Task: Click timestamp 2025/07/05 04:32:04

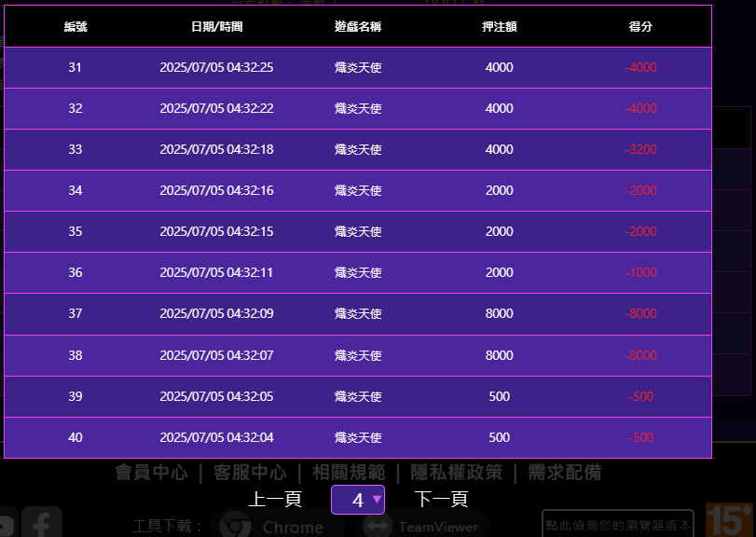Action: (x=216, y=437)
